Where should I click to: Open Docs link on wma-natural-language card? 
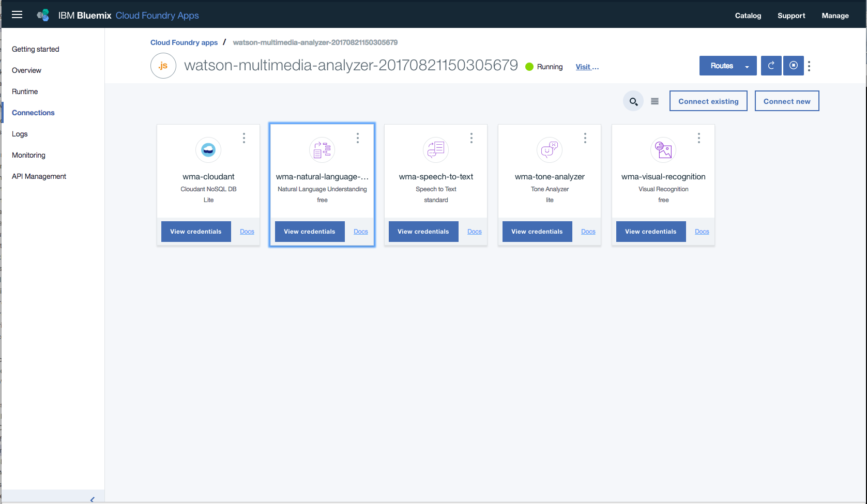coord(361,232)
